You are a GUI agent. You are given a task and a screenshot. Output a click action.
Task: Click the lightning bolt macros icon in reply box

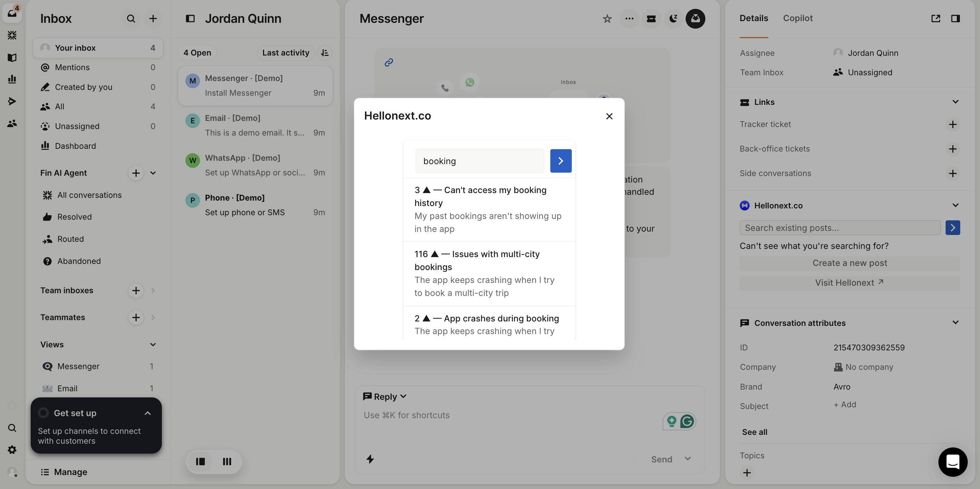click(x=370, y=459)
